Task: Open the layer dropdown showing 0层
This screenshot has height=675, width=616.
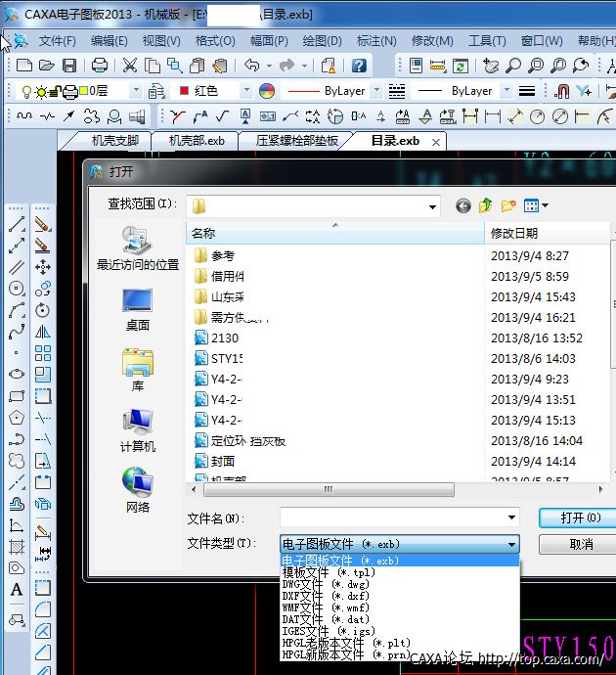Action: pyautogui.click(x=112, y=91)
